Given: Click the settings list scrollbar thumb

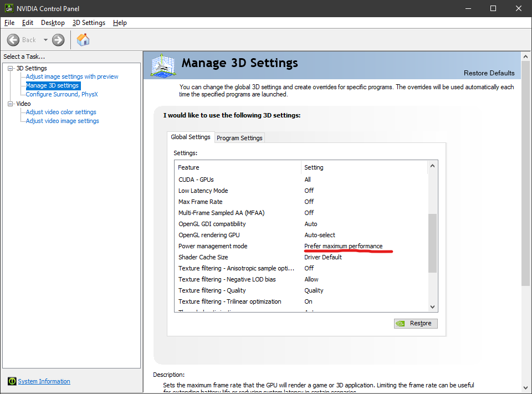Looking at the screenshot, I should click(x=433, y=243).
